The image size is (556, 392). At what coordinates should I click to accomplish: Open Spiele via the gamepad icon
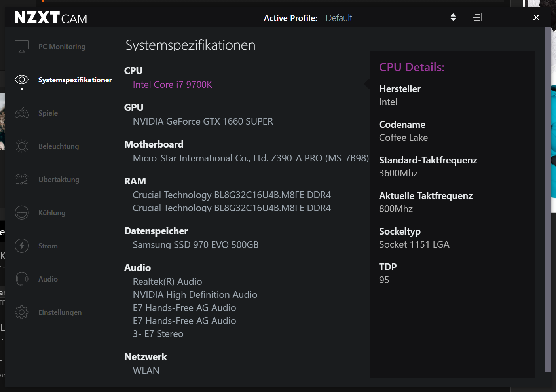(x=22, y=113)
